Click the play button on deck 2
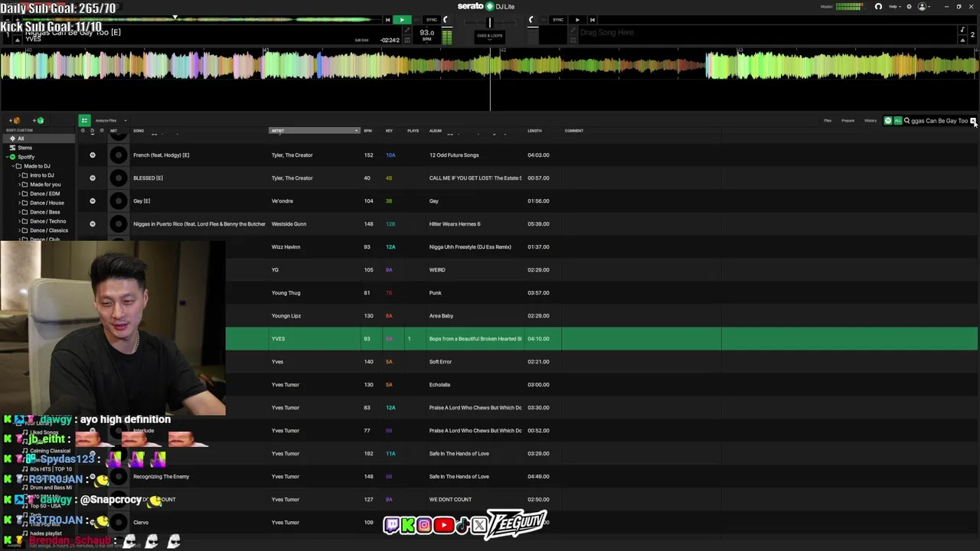Image resolution: width=980 pixels, height=551 pixels. point(577,20)
